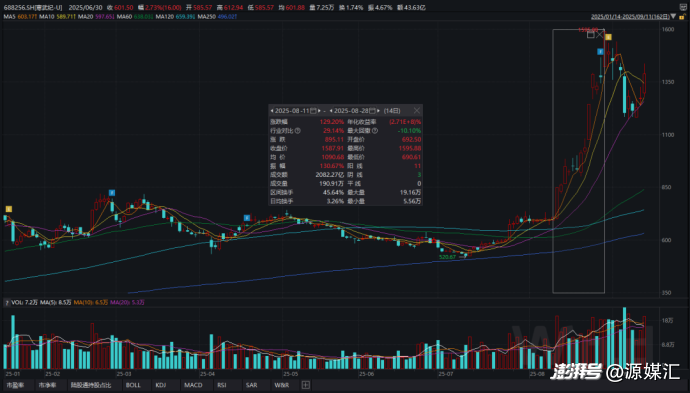Click the 520.67 low price label

[447, 257]
